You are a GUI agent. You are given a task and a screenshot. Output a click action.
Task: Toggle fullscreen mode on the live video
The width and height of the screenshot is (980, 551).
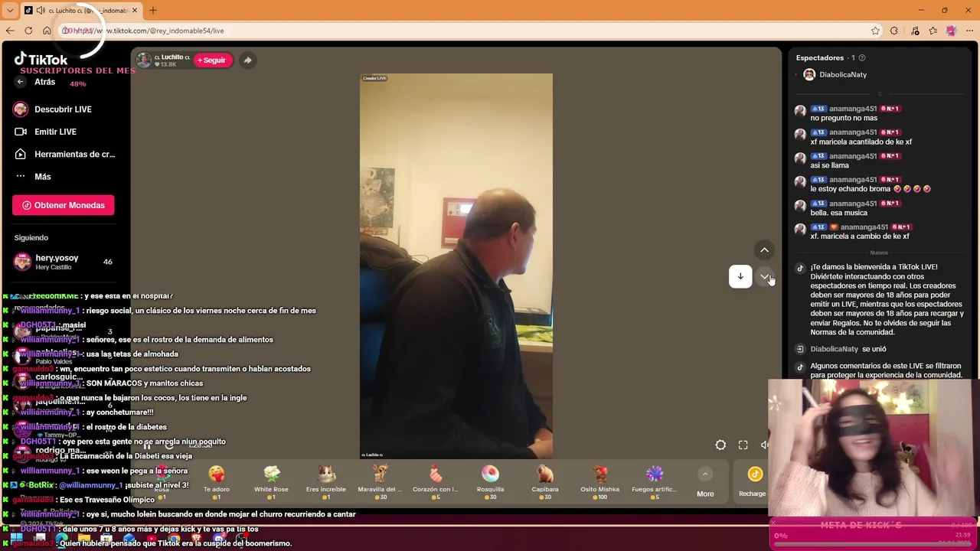click(743, 445)
